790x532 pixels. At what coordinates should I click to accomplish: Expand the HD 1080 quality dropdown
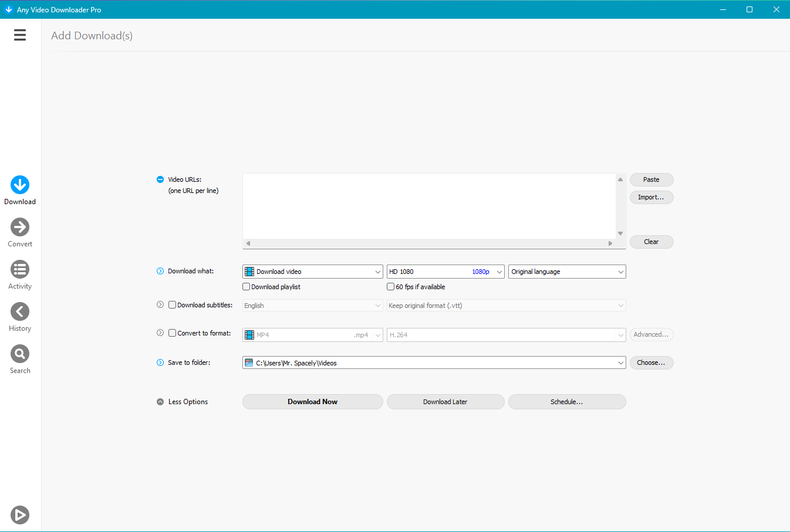coord(445,272)
